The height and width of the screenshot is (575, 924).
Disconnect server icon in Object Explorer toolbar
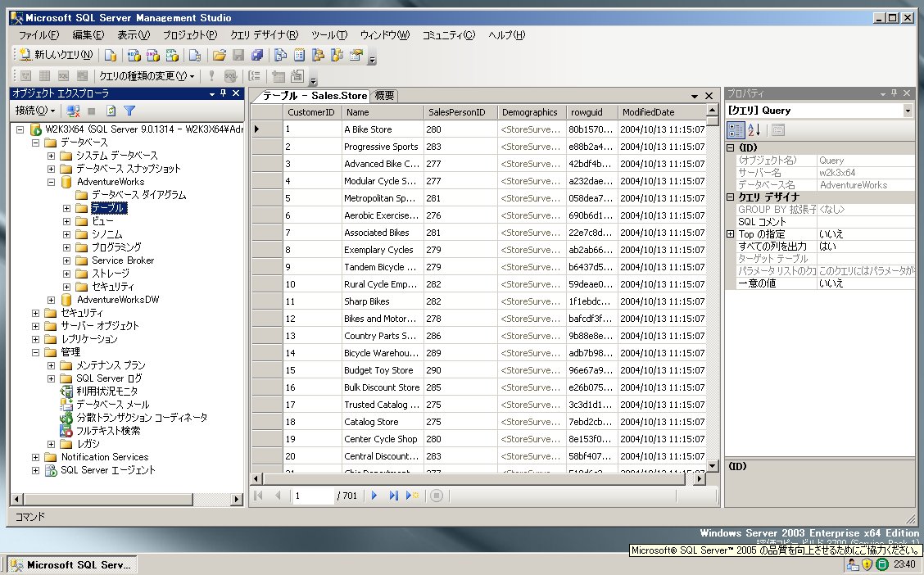(x=73, y=111)
